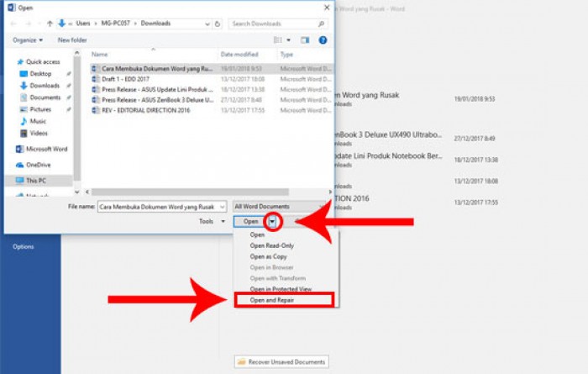Image resolution: width=588 pixels, height=374 pixels.
Task: Open recent document dated 27/12/2017 8:49 in Word
Action: [x=417, y=139]
